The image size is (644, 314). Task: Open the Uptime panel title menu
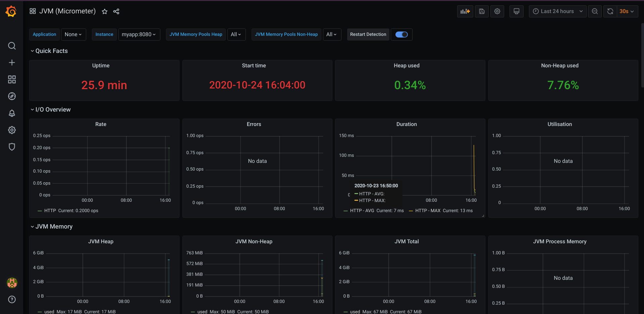(101, 66)
